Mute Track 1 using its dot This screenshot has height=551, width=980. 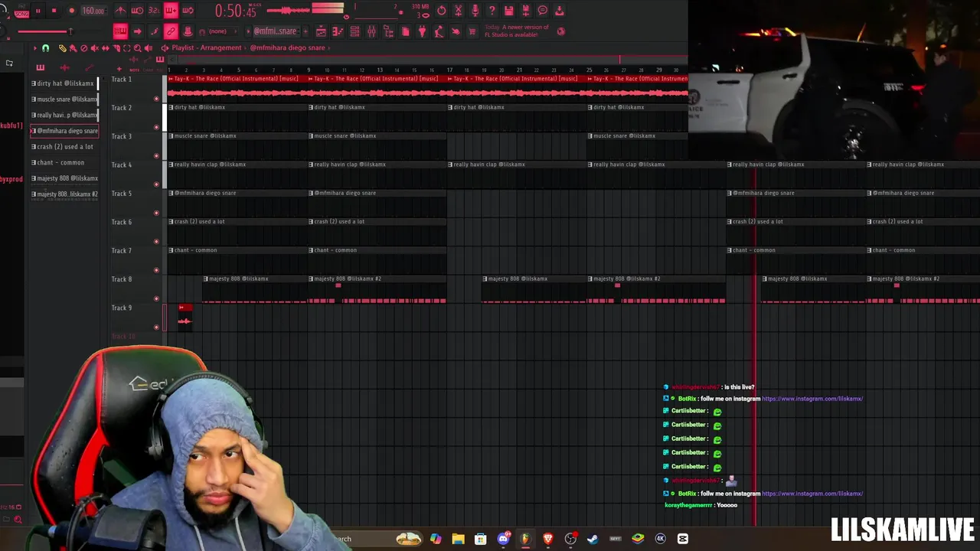pyautogui.click(x=156, y=99)
